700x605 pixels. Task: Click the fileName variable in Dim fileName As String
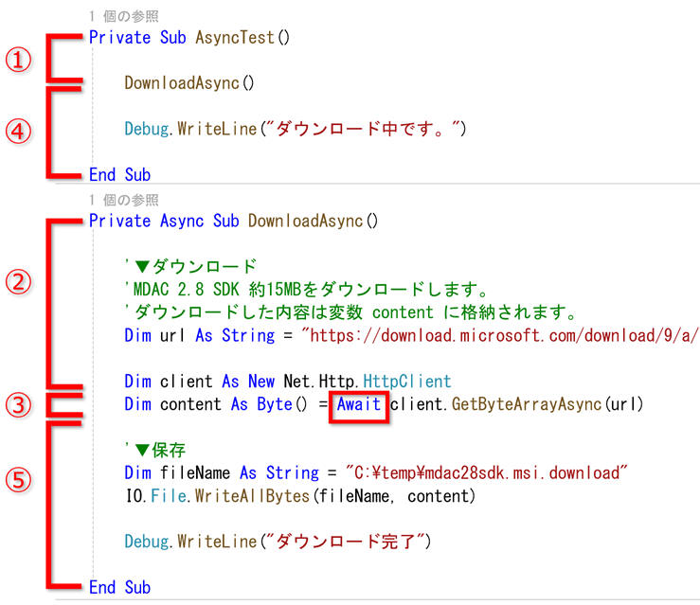click(x=194, y=472)
